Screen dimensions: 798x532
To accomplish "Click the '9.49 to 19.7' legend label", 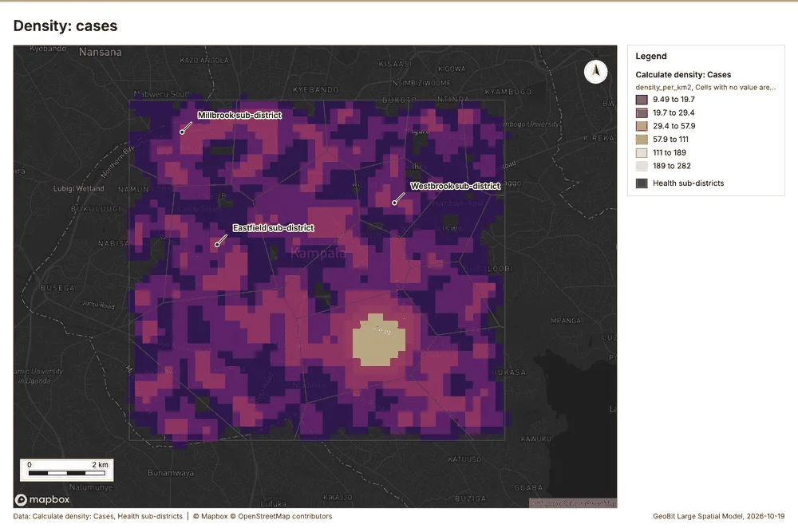I will (x=674, y=100).
